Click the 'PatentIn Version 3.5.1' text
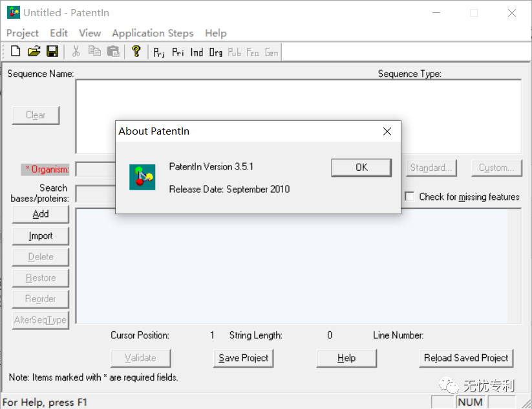This screenshot has width=532, height=409. tap(211, 167)
